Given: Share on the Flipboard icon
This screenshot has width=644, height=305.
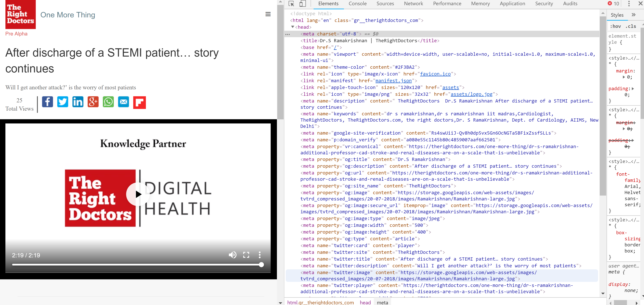Looking at the screenshot, I should (x=139, y=103).
